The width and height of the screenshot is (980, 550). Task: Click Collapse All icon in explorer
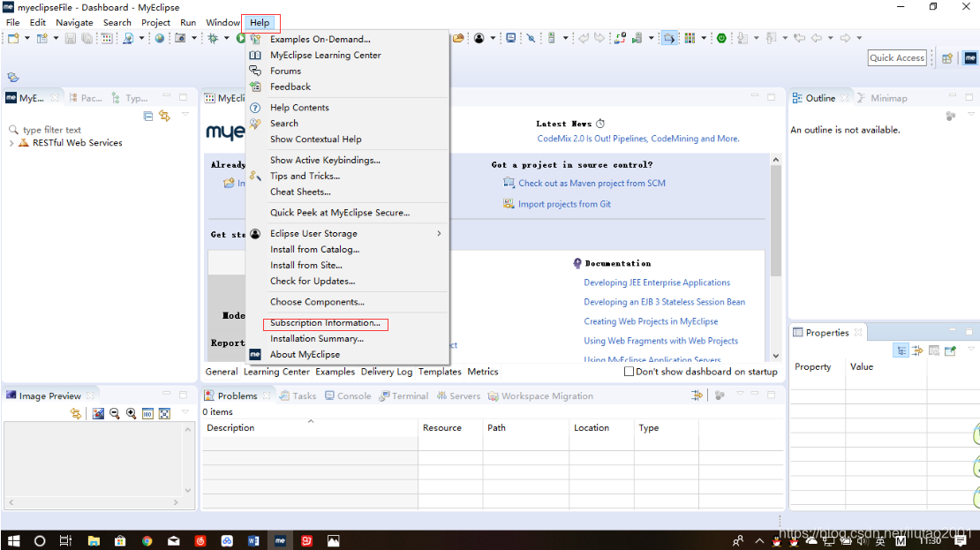[148, 116]
